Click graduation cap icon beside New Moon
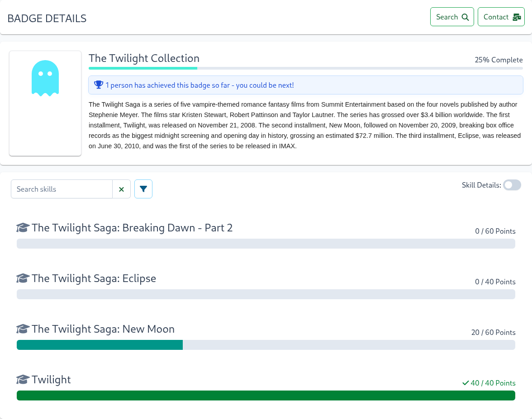The width and height of the screenshot is (532, 419). [23, 329]
